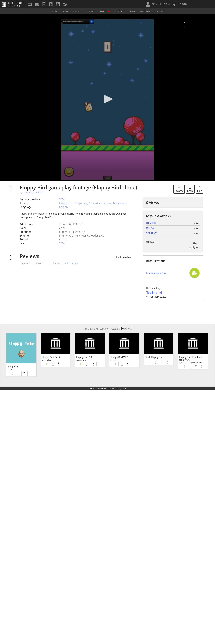Open the Blog menu item
The image size is (215, 644).
point(65,11)
